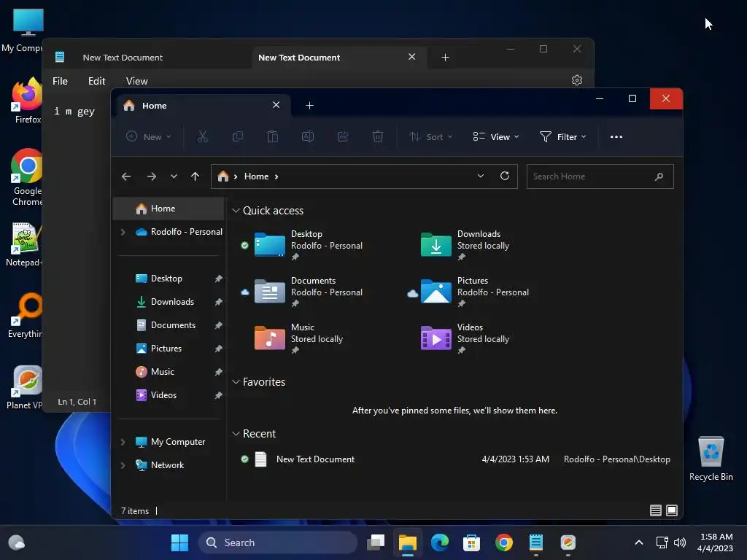747x560 pixels.
Task: Open the volume control in system tray
Action: click(680, 542)
